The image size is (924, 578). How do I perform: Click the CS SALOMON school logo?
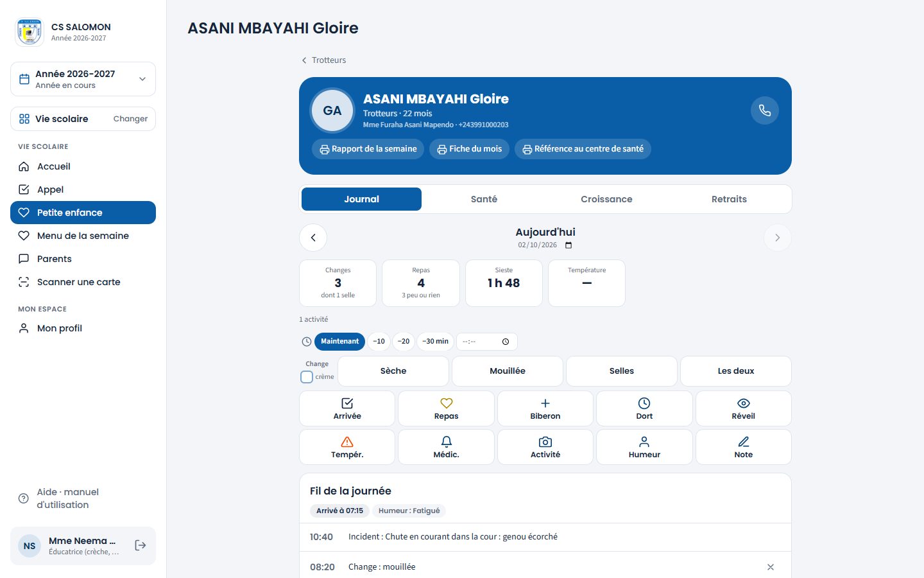30,32
